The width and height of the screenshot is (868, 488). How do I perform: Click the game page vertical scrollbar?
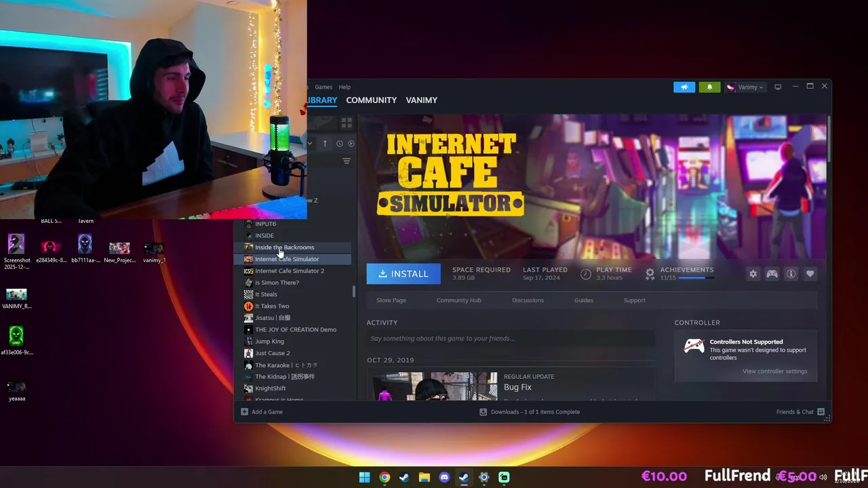(x=829, y=139)
